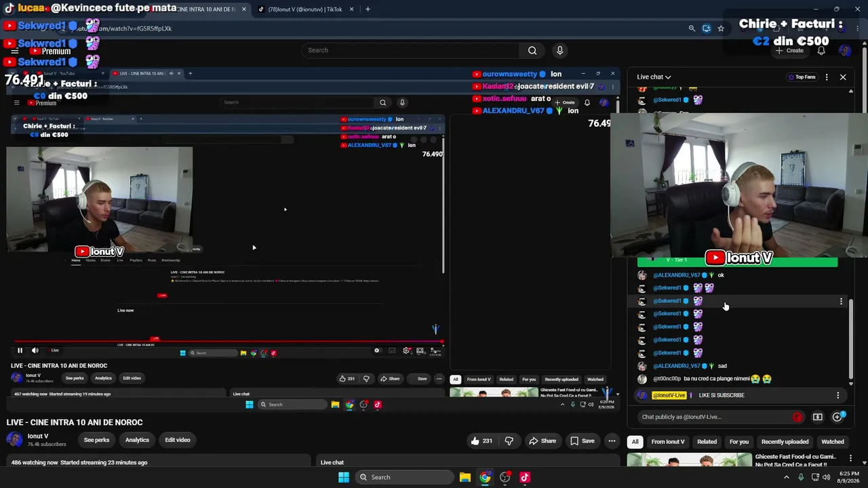The image size is (868, 488).
Task: Open menu for Ghiceste Fast Food-ul video
Action: point(850,459)
